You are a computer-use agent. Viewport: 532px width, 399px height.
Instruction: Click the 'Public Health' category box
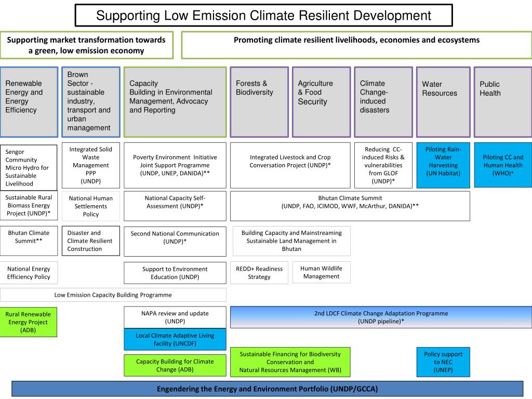[x=503, y=102]
